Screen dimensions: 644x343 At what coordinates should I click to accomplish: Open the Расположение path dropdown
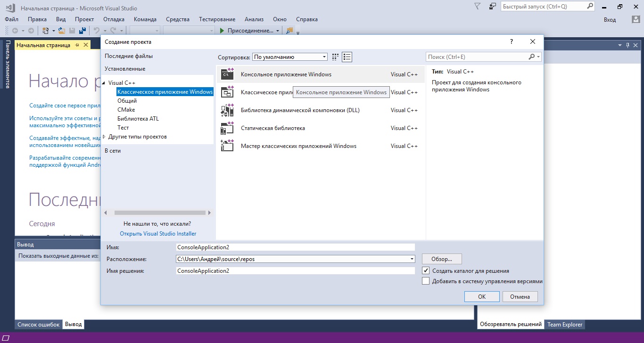point(412,259)
